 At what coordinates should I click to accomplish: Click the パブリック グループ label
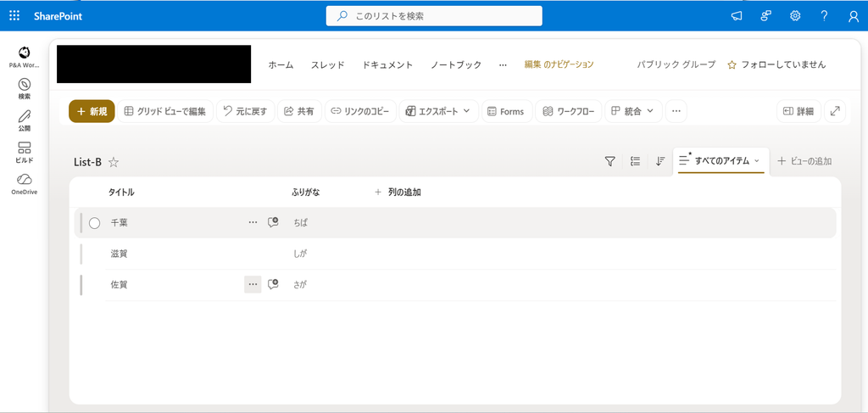(676, 64)
